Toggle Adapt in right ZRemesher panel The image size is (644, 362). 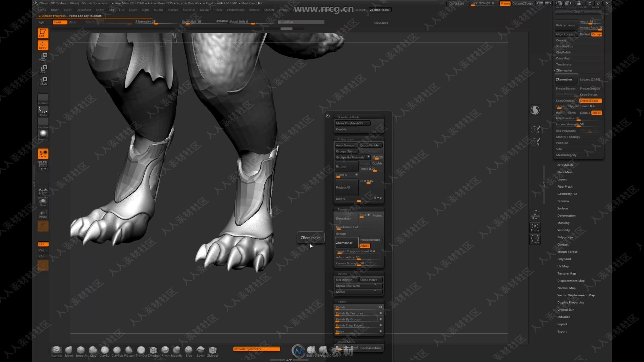pyautogui.click(x=596, y=113)
